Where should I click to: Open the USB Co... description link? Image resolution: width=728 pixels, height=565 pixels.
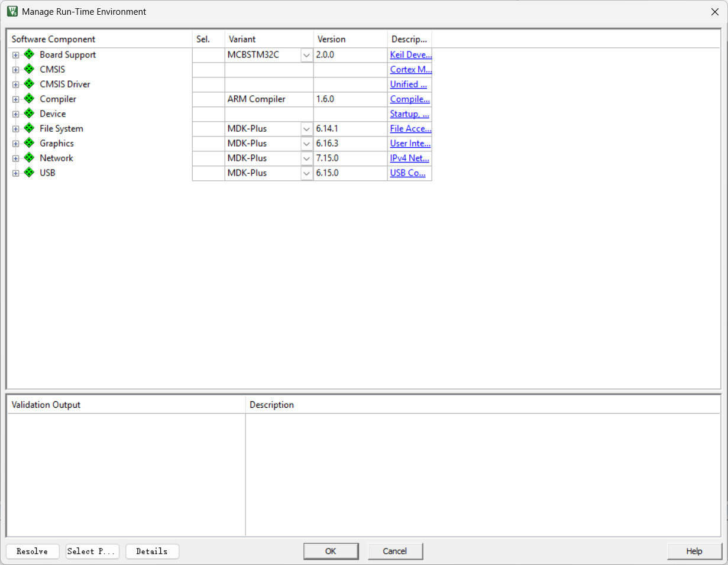point(408,173)
